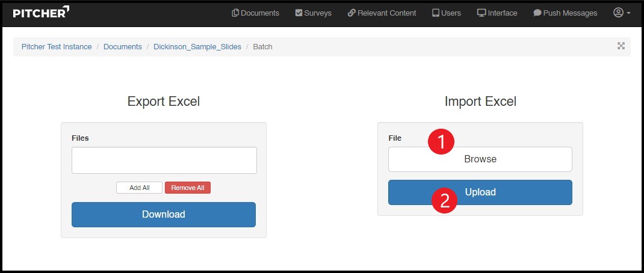644x273 pixels.
Task: Open Push Messages in the top navigation
Action: click(x=565, y=13)
